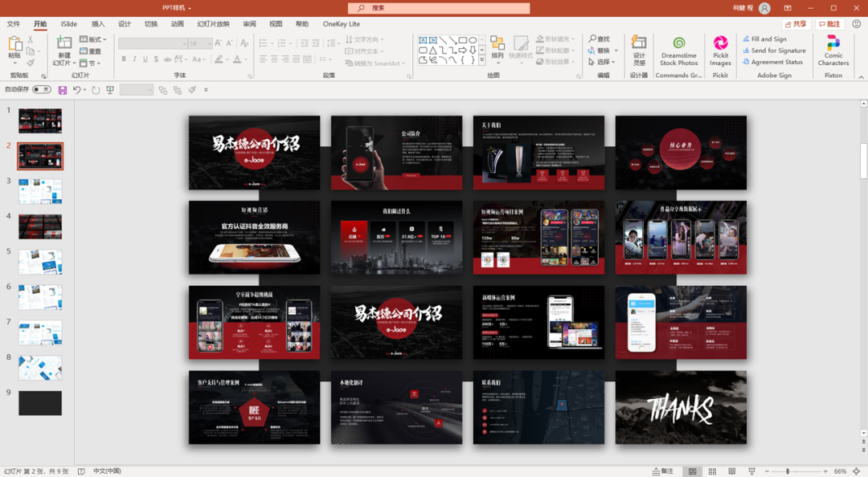The height and width of the screenshot is (477, 868).
Task: Start slide show from status bar
Action: pyautogui.click(x=751, y=471)
